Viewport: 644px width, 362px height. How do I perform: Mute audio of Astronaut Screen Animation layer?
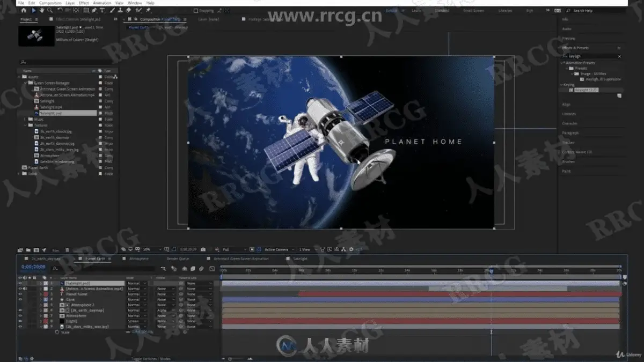click(x=25, y=289)
